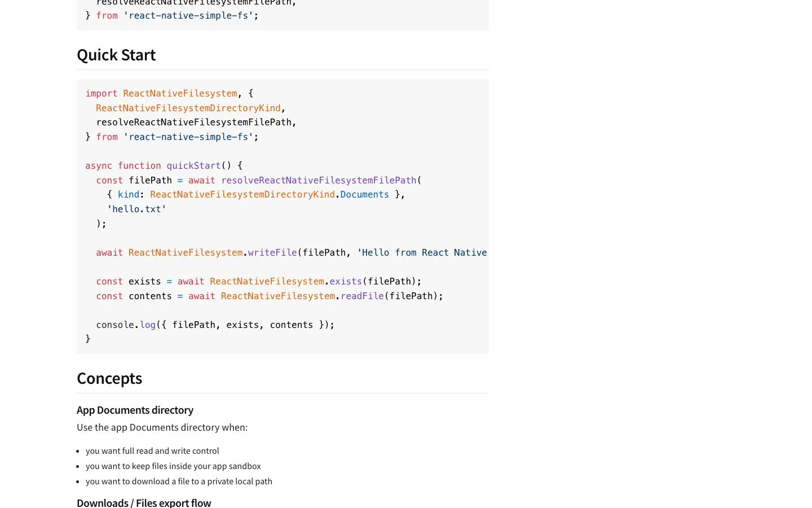Click bullet about keeping files inside your app sandbox
The image size is (812, 508).
(x=173, y=466)
